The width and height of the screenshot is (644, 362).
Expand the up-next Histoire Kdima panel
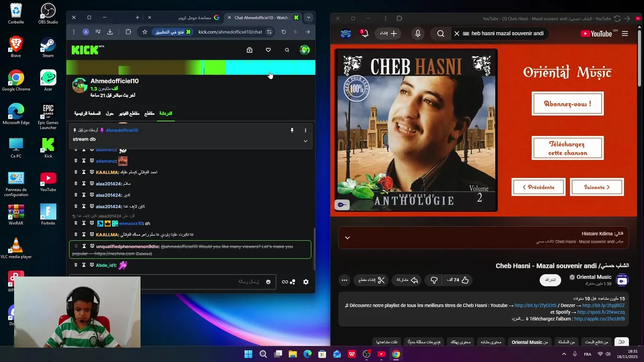[x=347, y=237]
